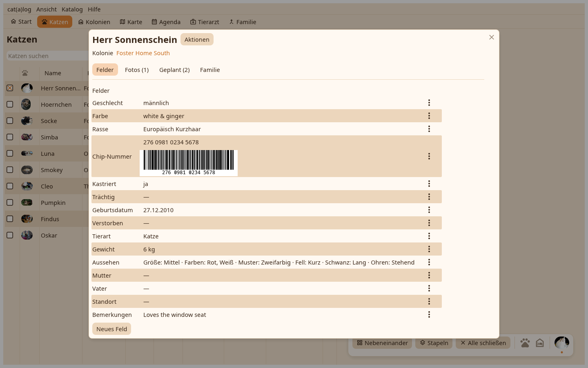Open the Aktionen dropdown

pos(197,39)
